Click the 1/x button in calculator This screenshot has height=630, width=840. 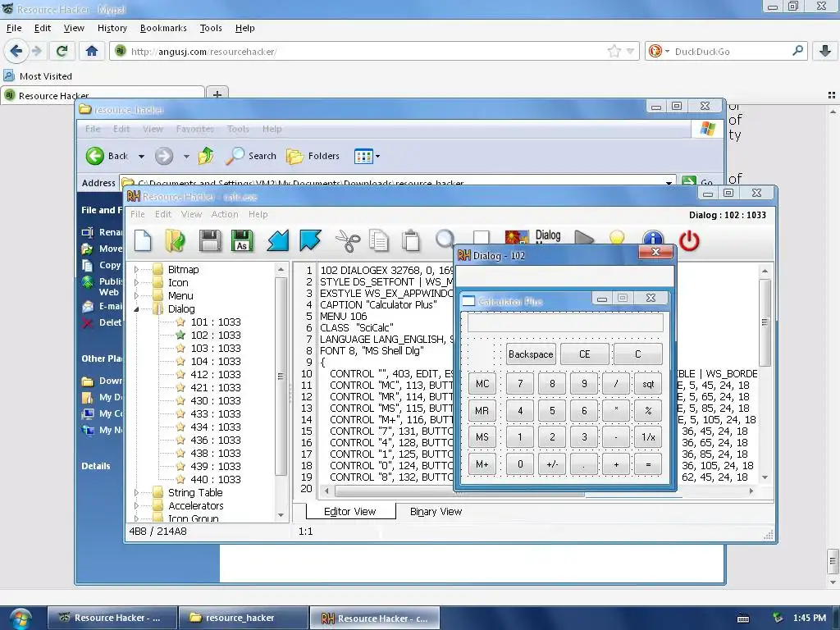click(x=648, y=437)
